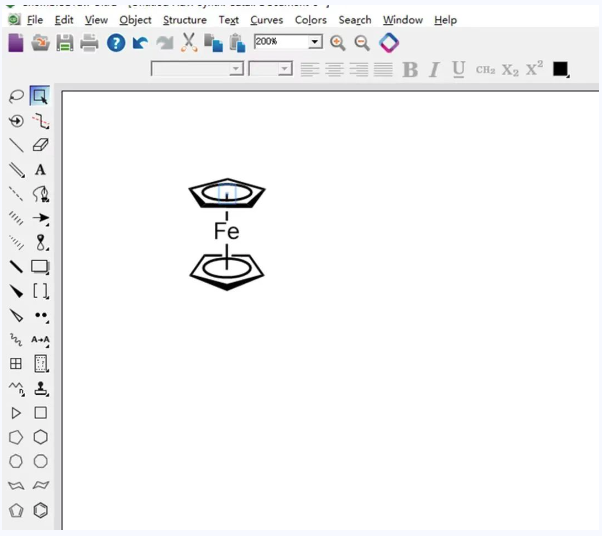602x536 pixels.
Task: Select the TLC Plate tool
Action: coord(41,364)
